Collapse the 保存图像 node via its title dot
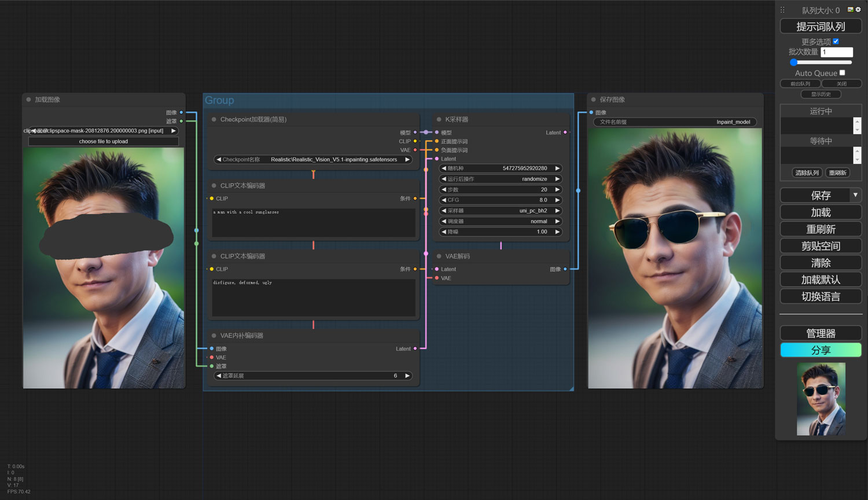Screen dimensions: 868x500 pos(593,100)
